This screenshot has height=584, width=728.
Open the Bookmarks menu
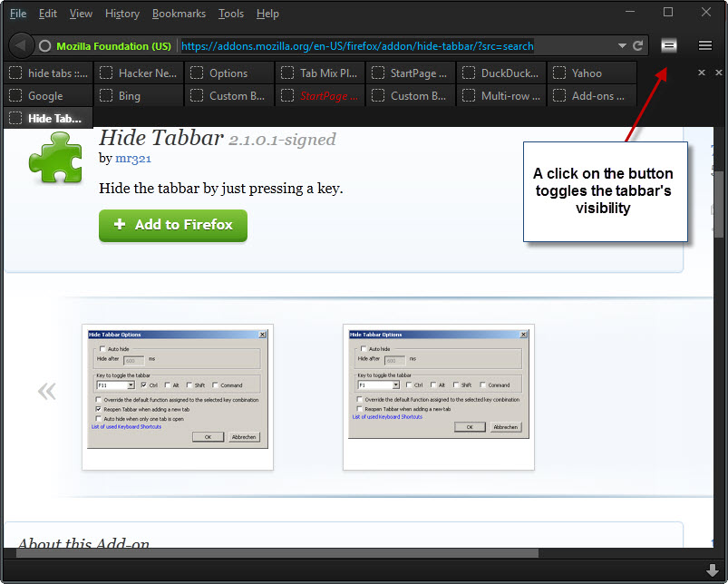(x=179, y=14)
